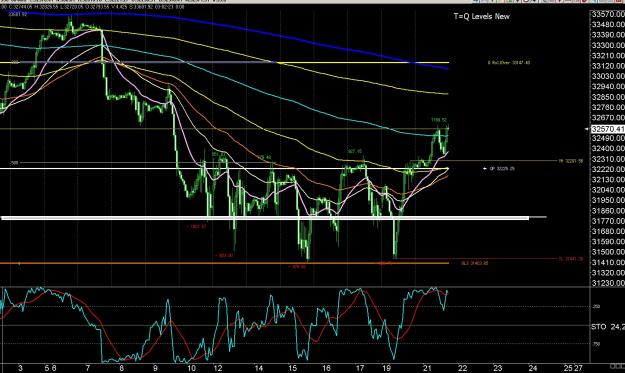
Task: Click the 31860.00 price axis label
Action: coord(608,211)
